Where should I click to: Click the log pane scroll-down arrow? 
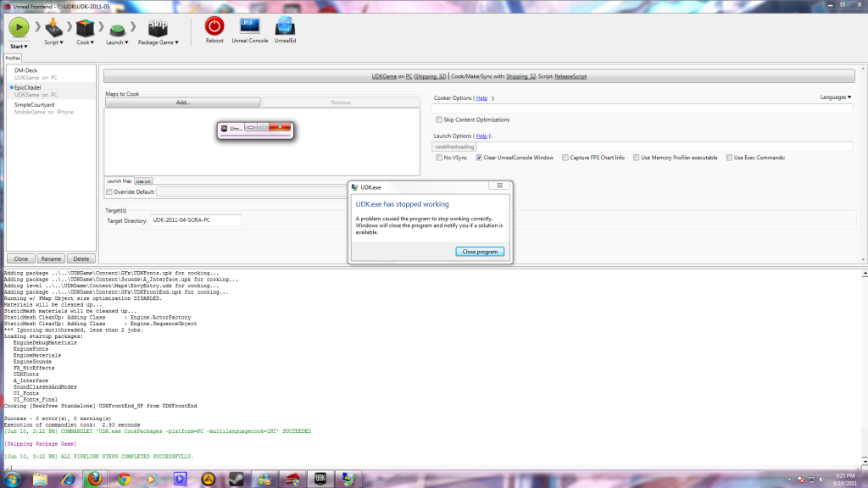[865, 462]
